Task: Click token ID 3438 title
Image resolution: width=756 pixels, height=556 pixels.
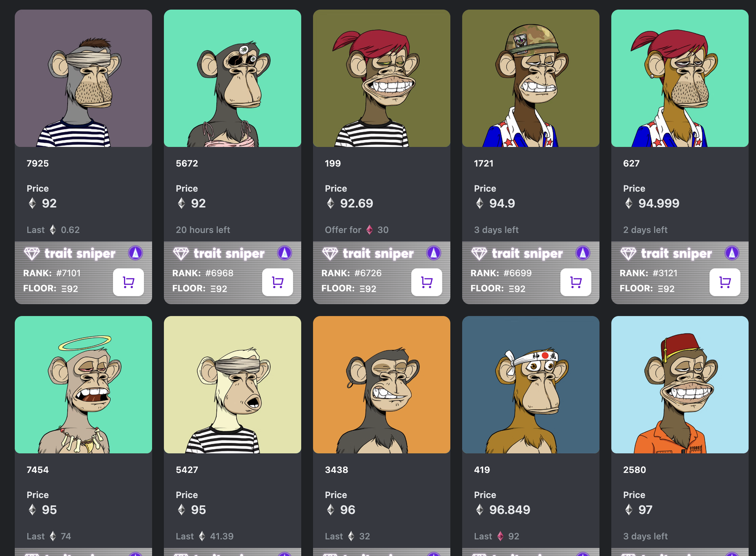Action: click(x=336, y=470)
